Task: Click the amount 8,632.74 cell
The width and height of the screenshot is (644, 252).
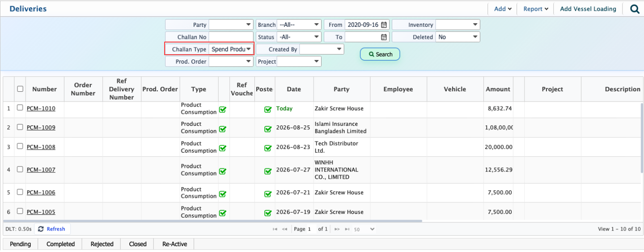Action: 498,108
